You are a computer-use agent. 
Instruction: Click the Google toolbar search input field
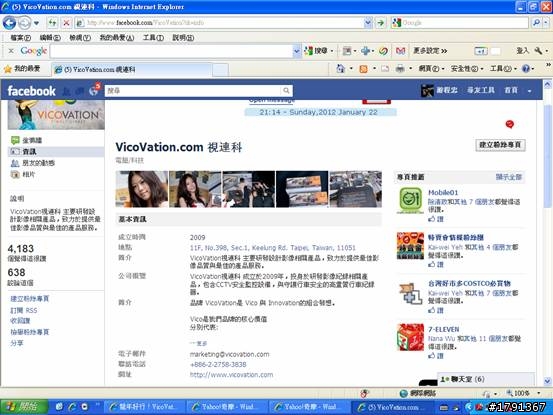171,51
